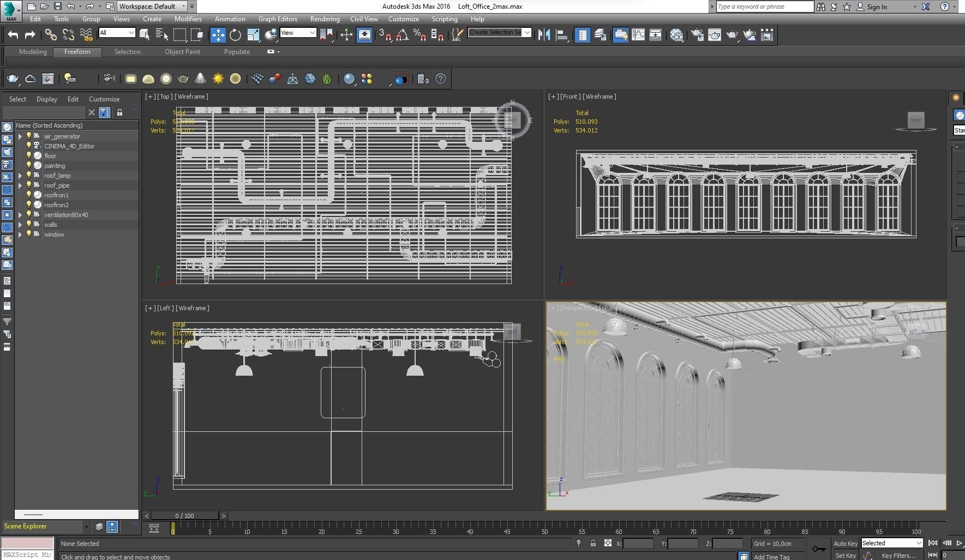
Task: Click the Key Filters... button
Action: (x=898, y=555)
